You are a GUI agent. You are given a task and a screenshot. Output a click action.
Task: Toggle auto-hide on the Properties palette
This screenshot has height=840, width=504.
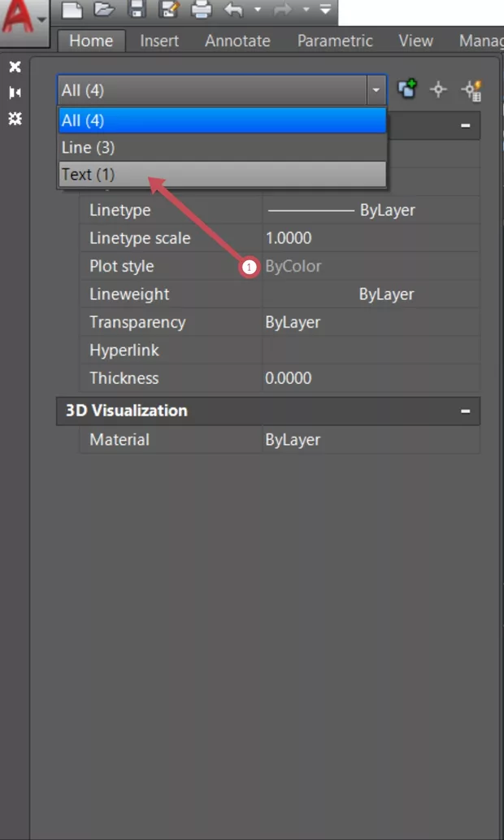point(15,93)
